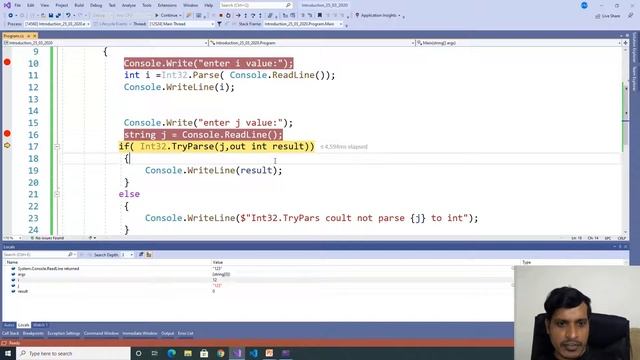This screenshot has height=360, width=640.
Task: Click the feedback icon beside Live Share
Action: click(x=630, y=16)
